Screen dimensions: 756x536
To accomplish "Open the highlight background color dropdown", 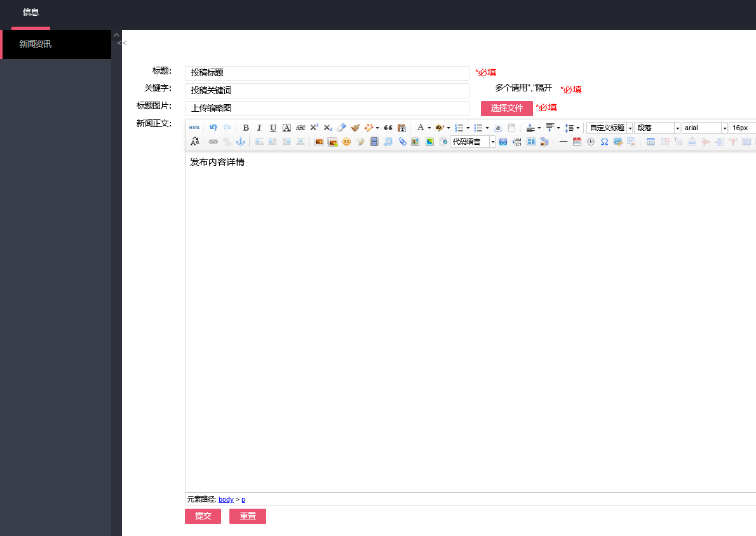I will click(449, 128).
